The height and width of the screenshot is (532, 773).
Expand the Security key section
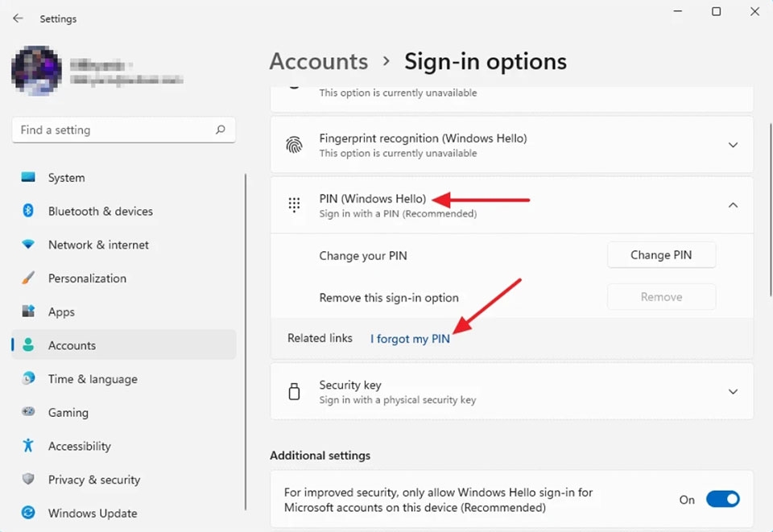click(x=733, y=391)
